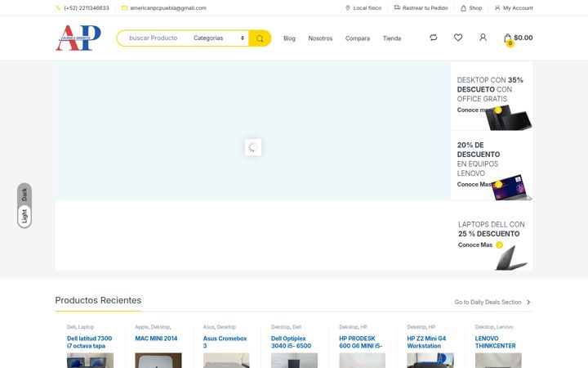The image size is (588, 368).
Task: Open the Categorias dropdown
Action: (x=219, y=38)
